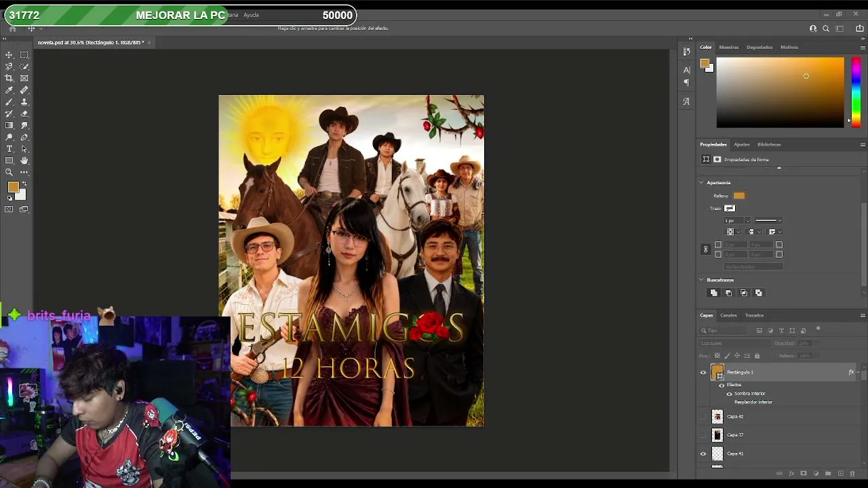Image resolution: width=868 pixels, height=488 pixels.
Task: Select the Eraser tool
Action: click(24, 114)
